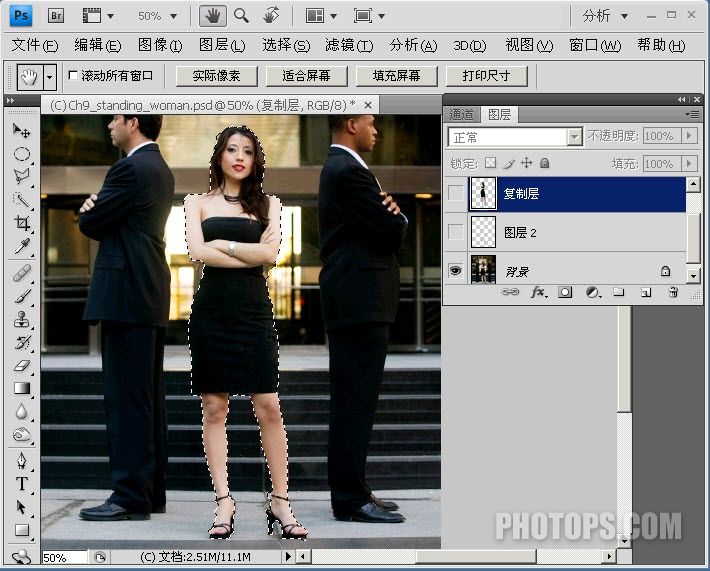Select the Polygonal Lasso tool
This screenshot has height=571, width=710.
coord(21,177)
